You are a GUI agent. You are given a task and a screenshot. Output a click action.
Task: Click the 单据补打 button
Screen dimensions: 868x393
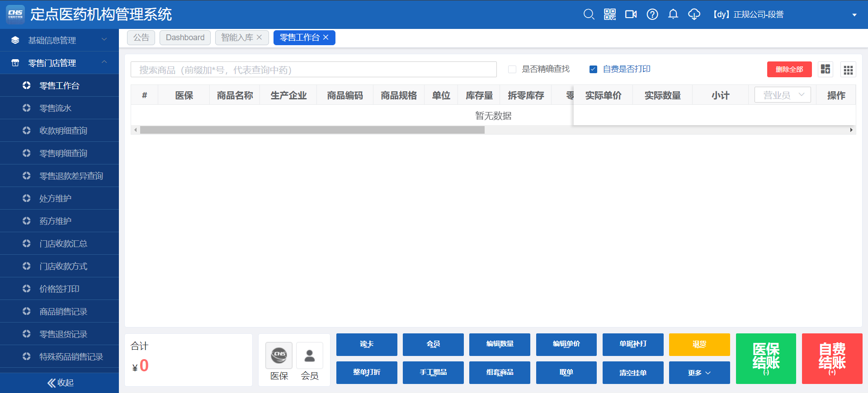point(633,344)
